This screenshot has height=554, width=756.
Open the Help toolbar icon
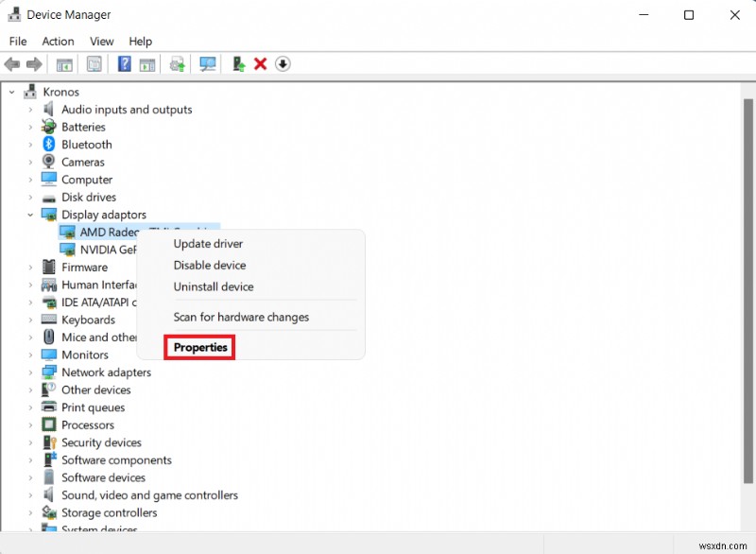point(124,63)
